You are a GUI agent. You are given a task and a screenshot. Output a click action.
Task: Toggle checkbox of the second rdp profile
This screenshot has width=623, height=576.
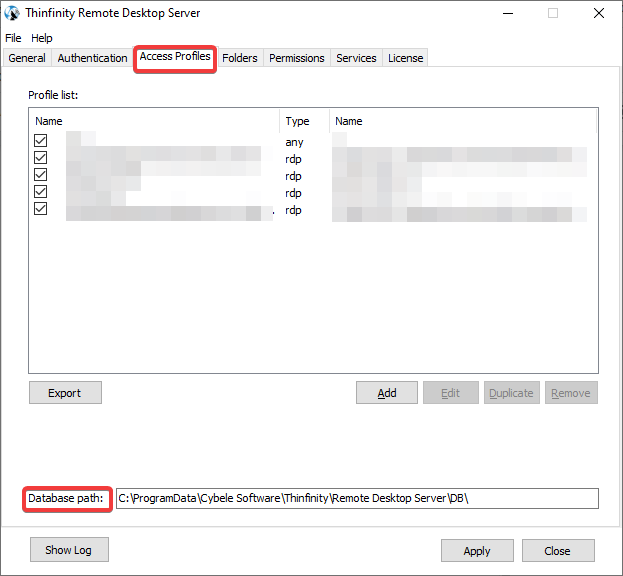[x=41, y=175]
